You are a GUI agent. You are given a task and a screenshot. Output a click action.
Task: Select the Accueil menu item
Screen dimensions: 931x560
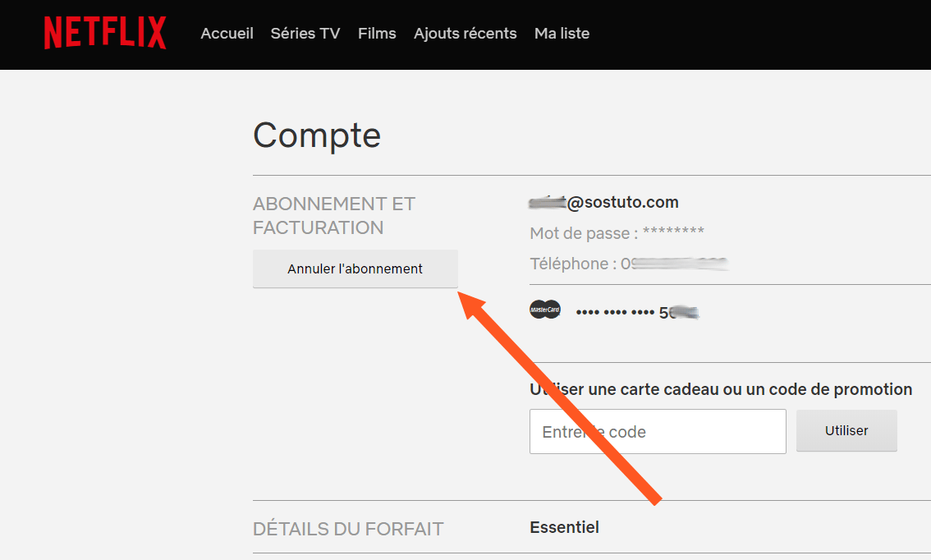tap(227, 34)
